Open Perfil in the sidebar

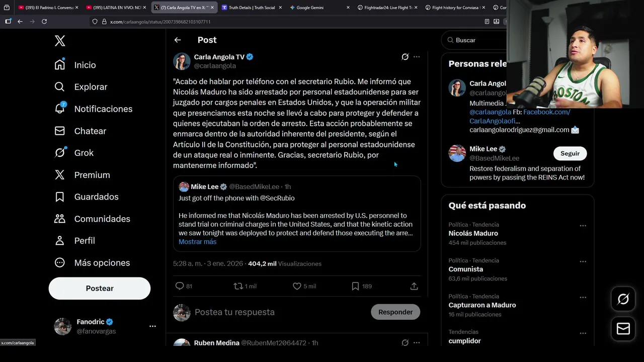(74, 241)
